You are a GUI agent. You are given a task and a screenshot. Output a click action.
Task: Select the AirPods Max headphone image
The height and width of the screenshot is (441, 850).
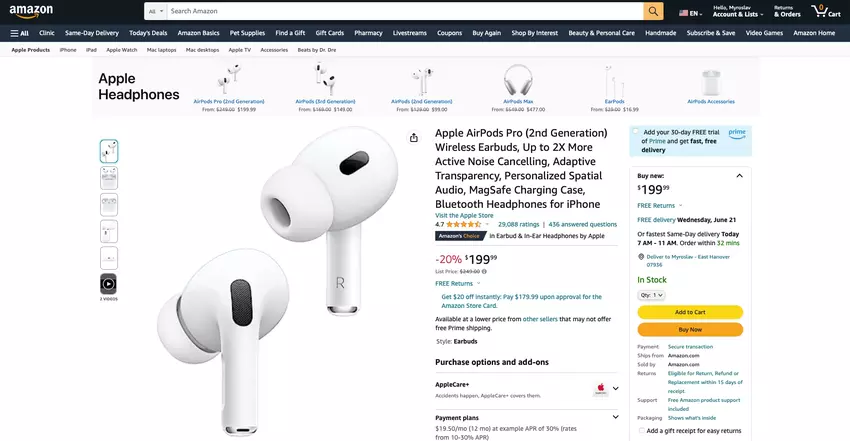[x=518, y=80]
